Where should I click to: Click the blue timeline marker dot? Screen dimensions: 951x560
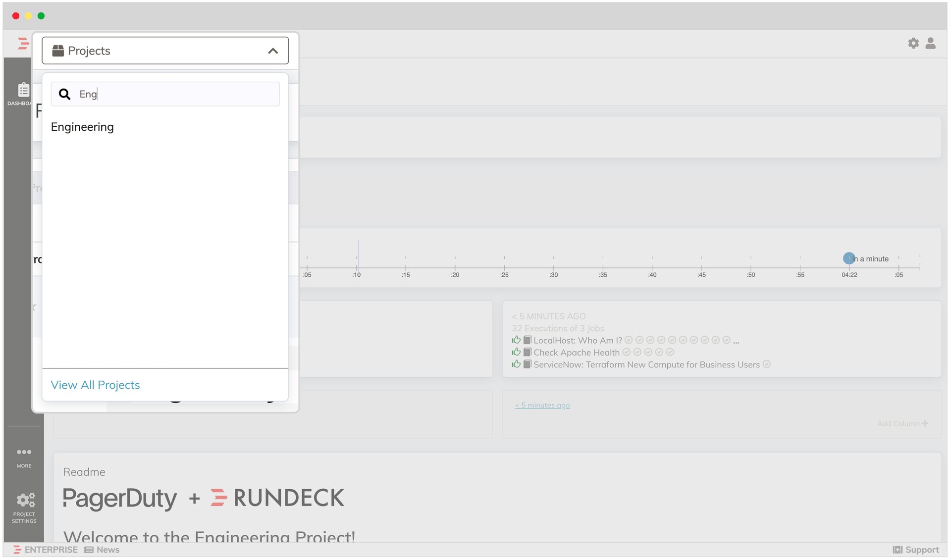tap(848, 258)
